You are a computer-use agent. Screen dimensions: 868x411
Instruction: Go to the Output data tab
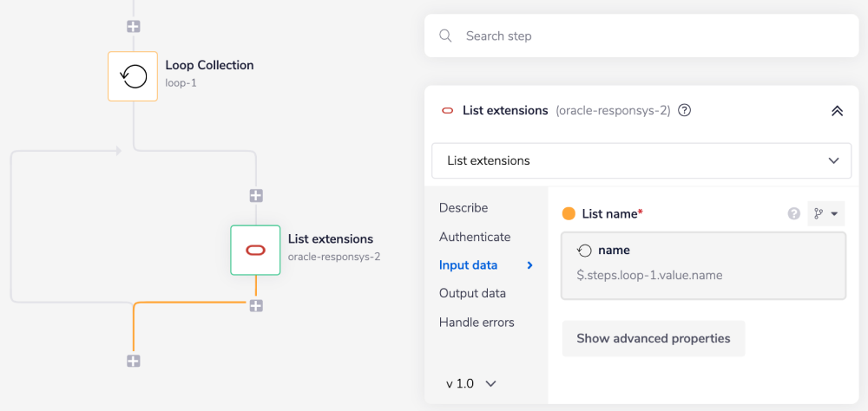point(472,293)
